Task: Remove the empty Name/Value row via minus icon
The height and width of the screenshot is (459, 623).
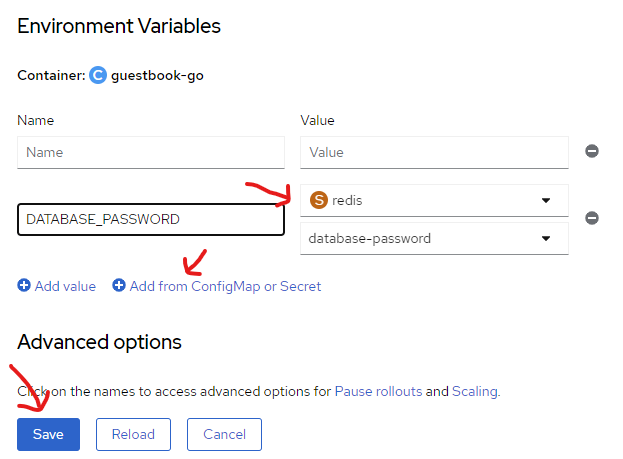Action: (592, 151)
